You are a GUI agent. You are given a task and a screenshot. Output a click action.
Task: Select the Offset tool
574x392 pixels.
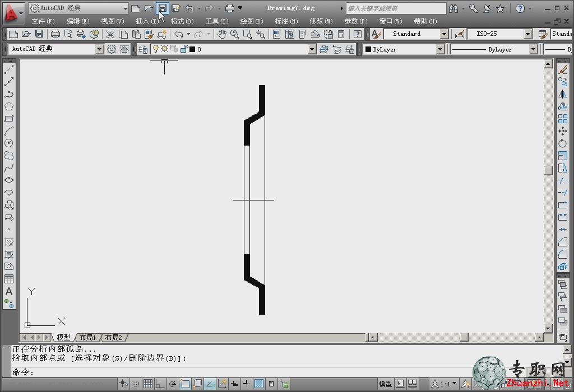point(563,106)
